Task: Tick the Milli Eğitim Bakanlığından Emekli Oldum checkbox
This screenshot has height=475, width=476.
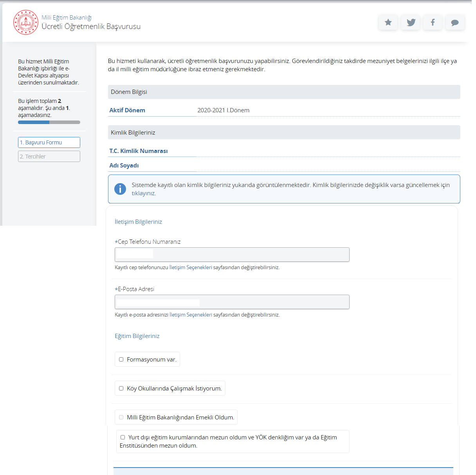Action: point(121,417)
